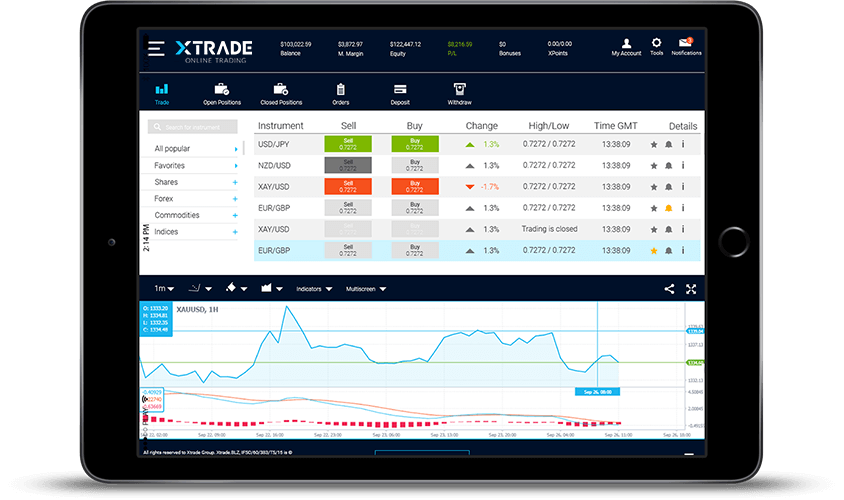
Task: Open the Notifications envelope icon
Action: [686, 46]
